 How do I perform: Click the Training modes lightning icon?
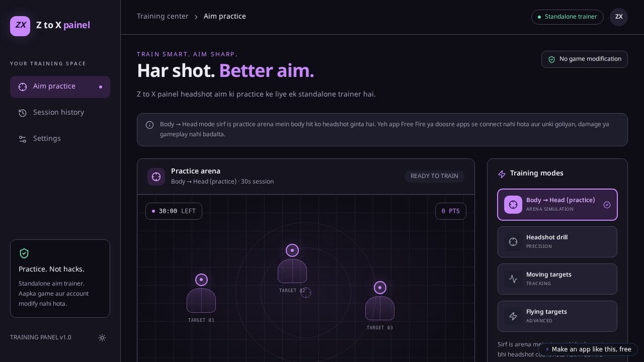pyautogui.click(x=502, y=174)
